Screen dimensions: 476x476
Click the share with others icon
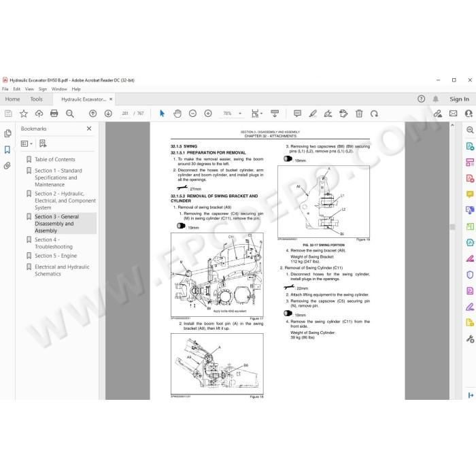tap(469, 114)
